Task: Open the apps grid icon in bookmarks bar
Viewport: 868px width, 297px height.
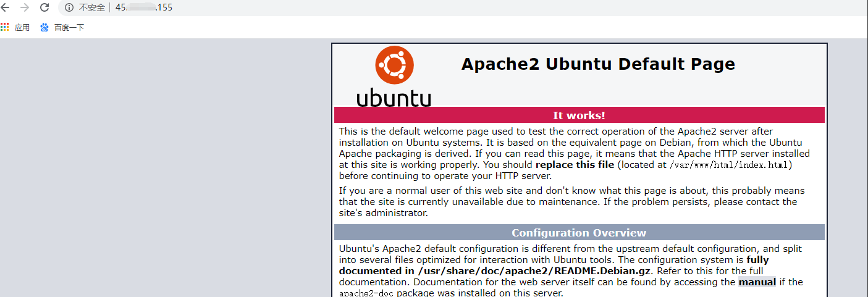Action: point(5,27)
